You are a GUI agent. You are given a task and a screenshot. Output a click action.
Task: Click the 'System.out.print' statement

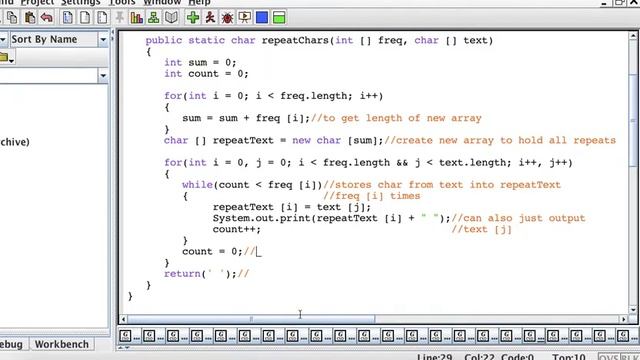click(x=331, y=218)
